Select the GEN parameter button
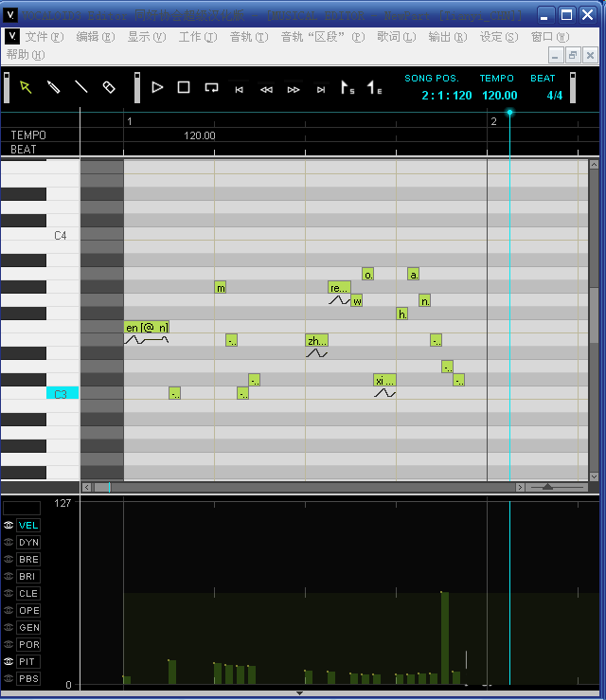The height and width of the screenshot is (700, 606). coord(28,627)
